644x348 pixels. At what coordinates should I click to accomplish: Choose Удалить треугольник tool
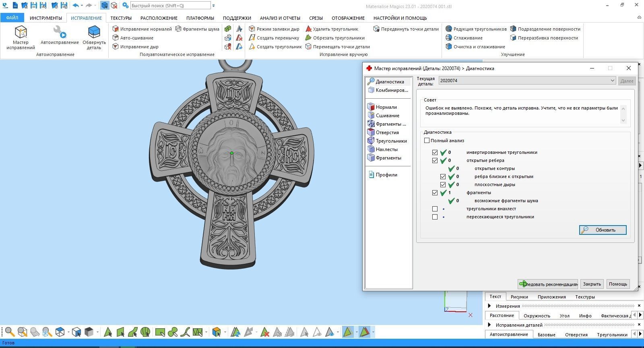pyautogui.click(x=332, y=29)
